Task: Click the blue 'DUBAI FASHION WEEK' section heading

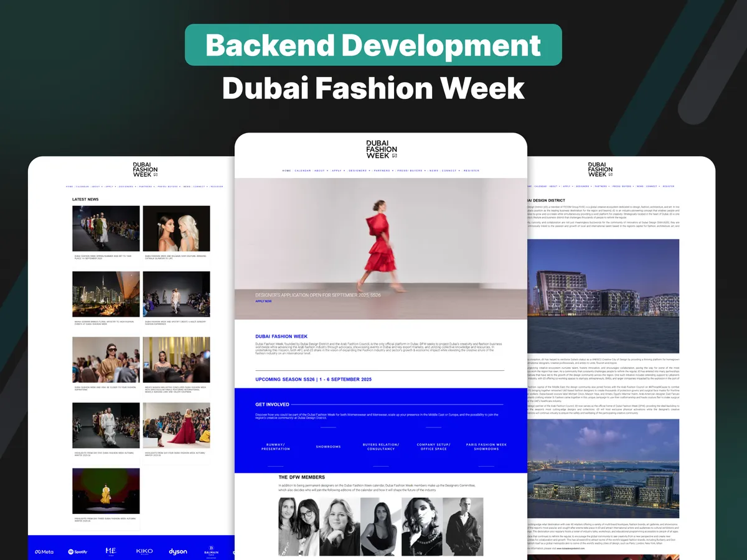Action: 281,337
